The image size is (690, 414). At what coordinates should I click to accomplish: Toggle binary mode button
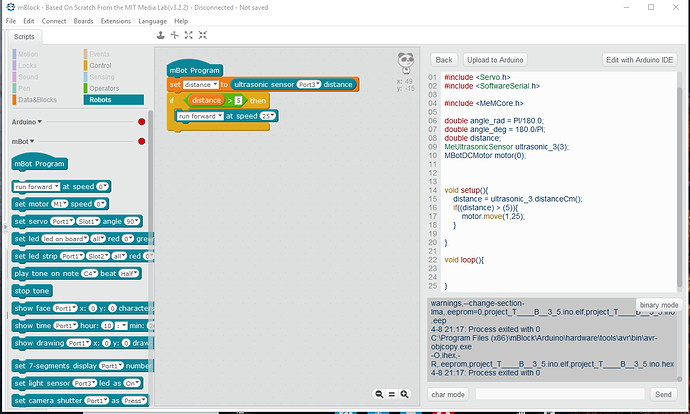(x=658, y=305)
